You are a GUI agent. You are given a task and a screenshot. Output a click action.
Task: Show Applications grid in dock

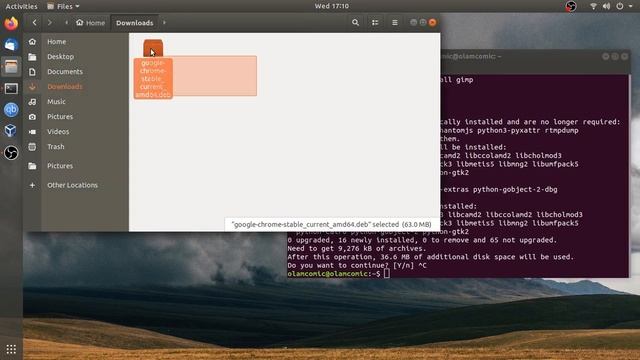click(11, 349)
